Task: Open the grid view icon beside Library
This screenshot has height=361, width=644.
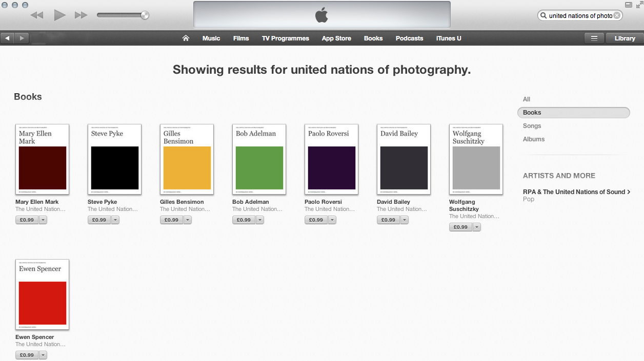Action: tap(594, 38)
